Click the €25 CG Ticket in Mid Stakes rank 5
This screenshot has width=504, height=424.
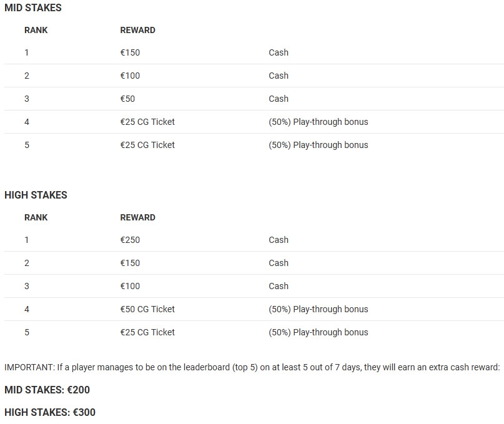[147, 145]
